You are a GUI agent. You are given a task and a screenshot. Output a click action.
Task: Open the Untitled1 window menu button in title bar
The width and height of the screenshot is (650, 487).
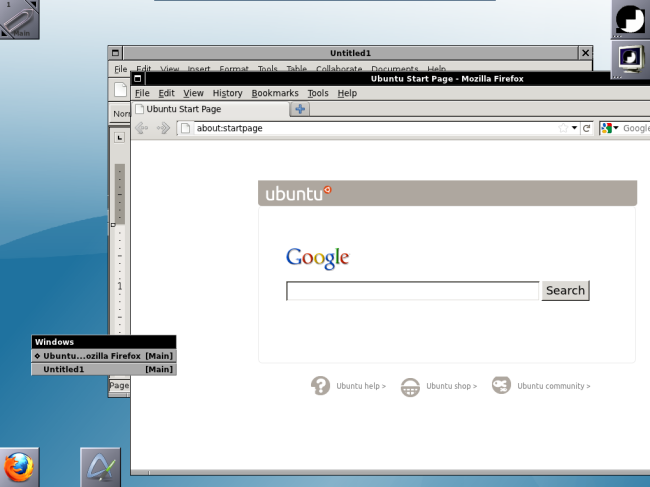[x=115, y=53]
